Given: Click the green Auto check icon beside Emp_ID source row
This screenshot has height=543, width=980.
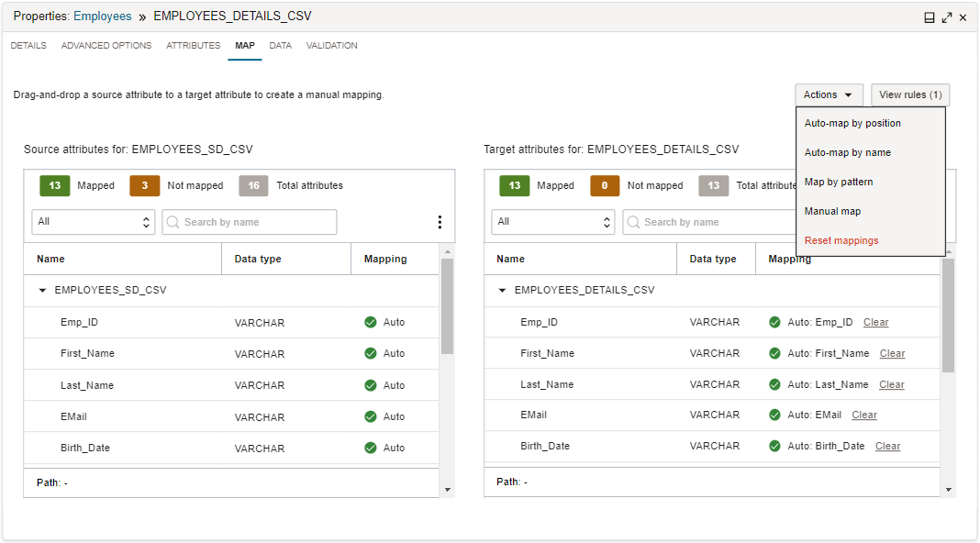Looking at the screenshot, I should coord(371,322).
